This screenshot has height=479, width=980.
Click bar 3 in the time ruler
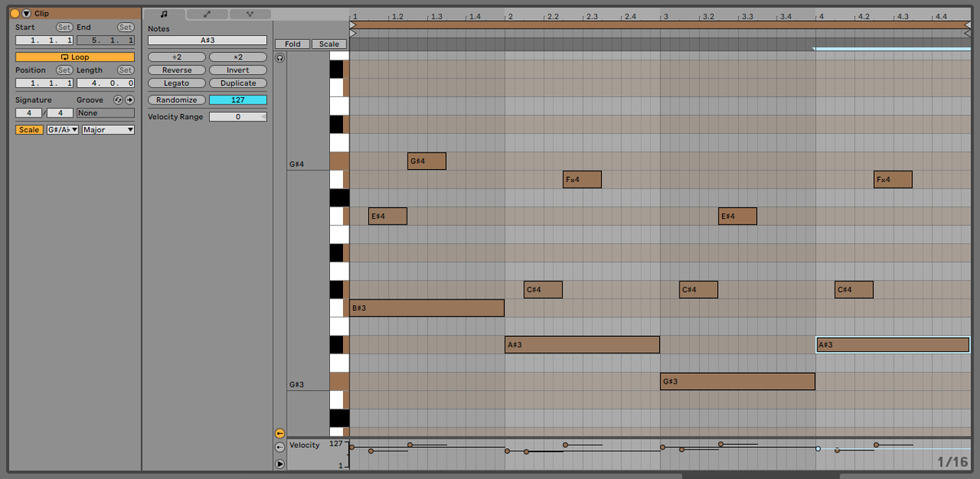pyautogui.click(x=666, y=16)
